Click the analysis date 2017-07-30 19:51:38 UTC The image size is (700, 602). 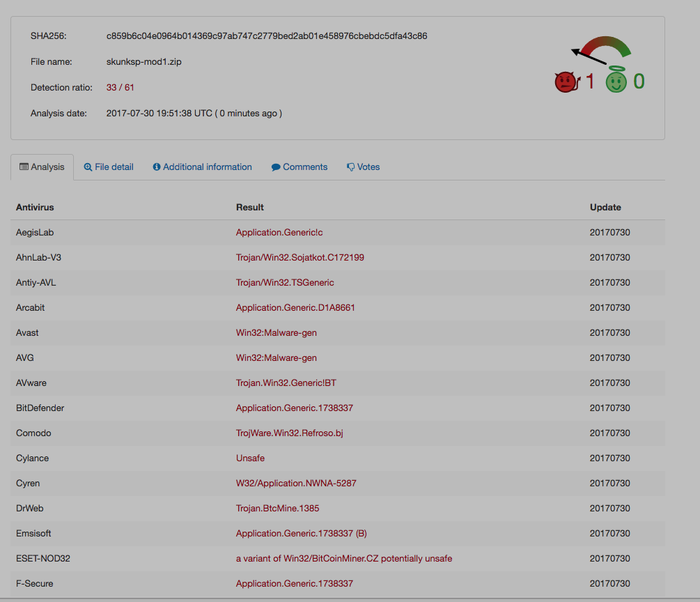pos(159,114)
